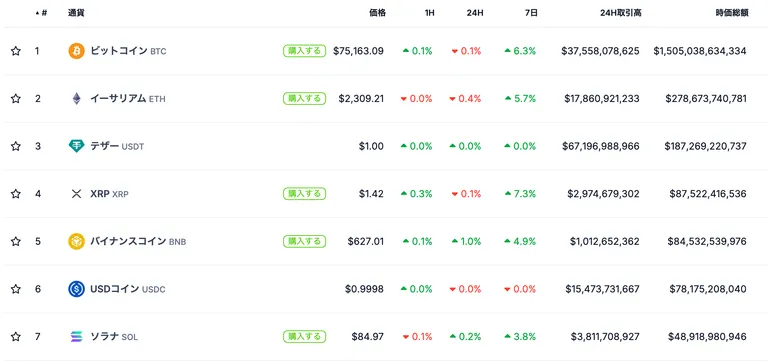Click the BNB yellow logo icon
The height and width of the screenshot is (362, 768).
click(76, 241)
